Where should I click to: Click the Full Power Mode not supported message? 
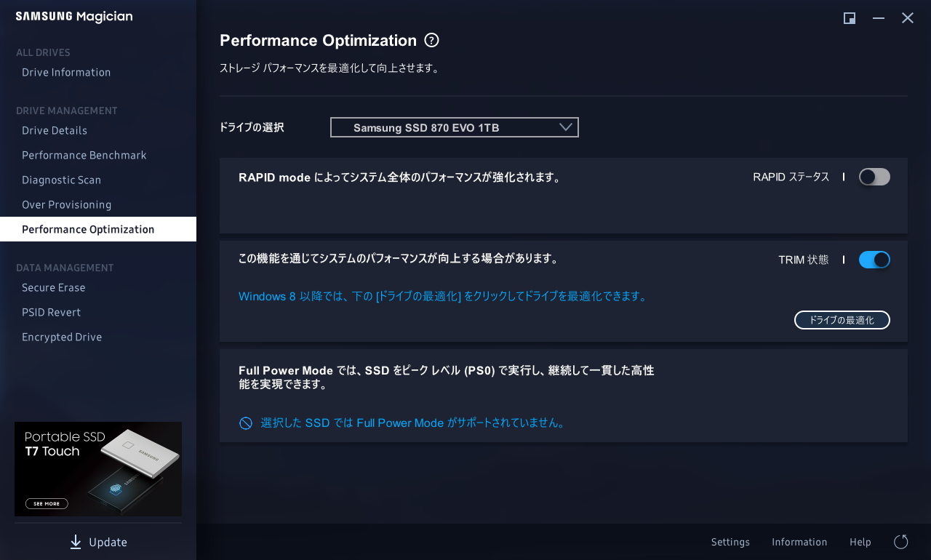413,423
